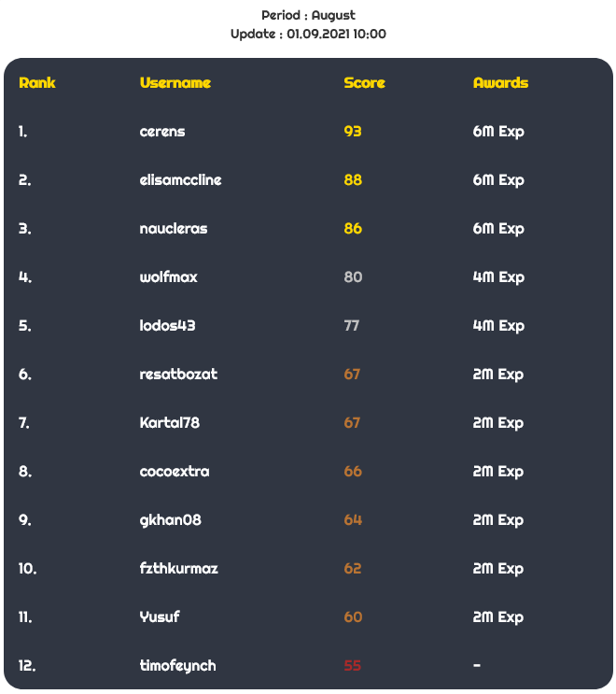Select timofeynch at rank twelve
Image resolution: width=616 pixels, height=694 pixels.
click(x=177, y=666)
